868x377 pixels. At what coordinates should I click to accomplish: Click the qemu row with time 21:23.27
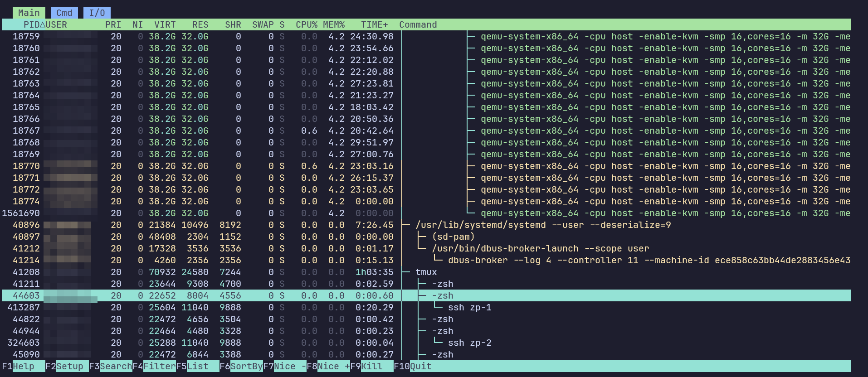426,95
